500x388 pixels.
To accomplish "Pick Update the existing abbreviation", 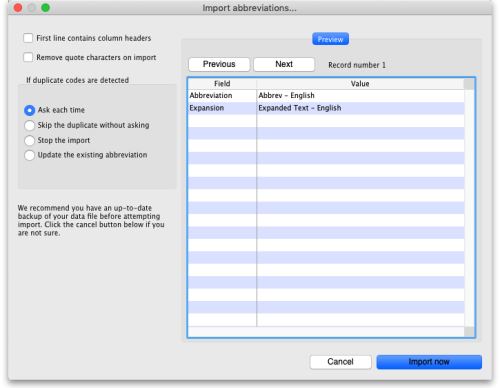I will tap(30, 155).
